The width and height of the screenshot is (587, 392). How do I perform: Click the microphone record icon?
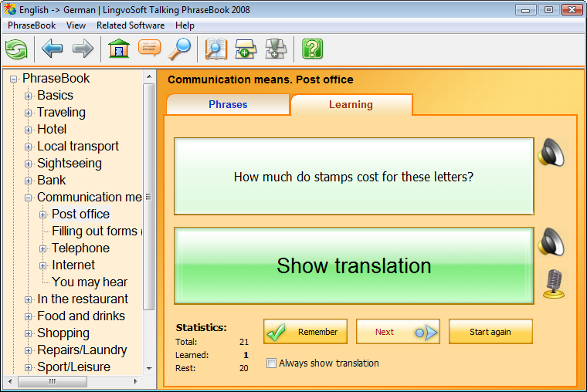(554, 284)
